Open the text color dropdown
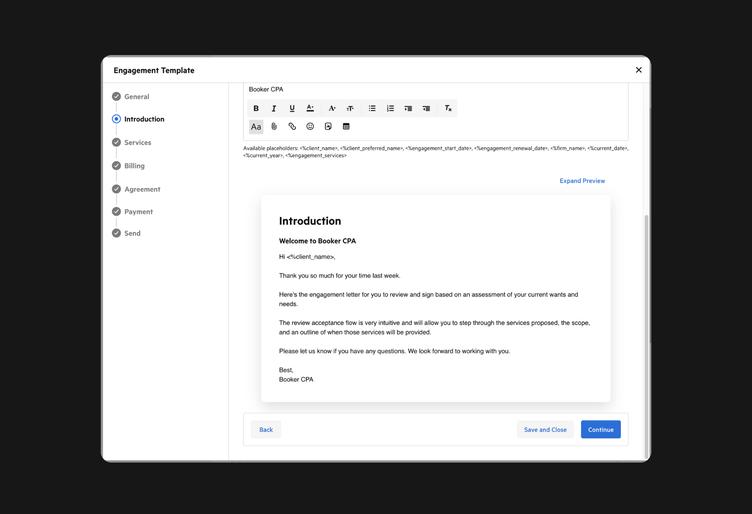Image resolution: width=752 pixels, height=514 pixels. tap(310, 108)
